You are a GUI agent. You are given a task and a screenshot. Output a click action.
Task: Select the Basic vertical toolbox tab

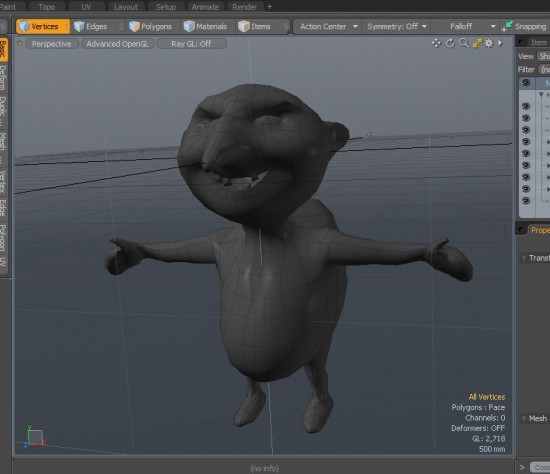[x=4, y=50]
